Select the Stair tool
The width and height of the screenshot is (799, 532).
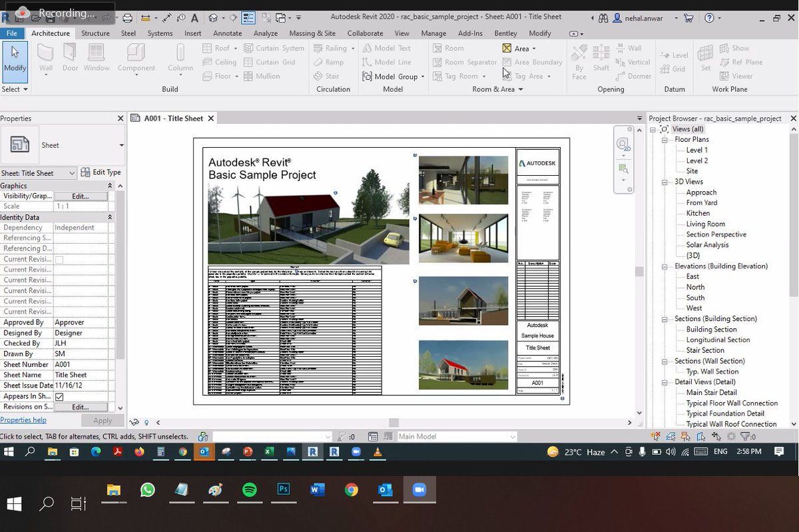click(x=326, y=76)
